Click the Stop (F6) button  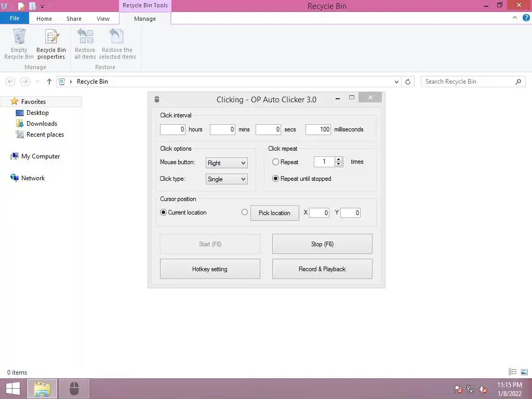tap(322, 244)
